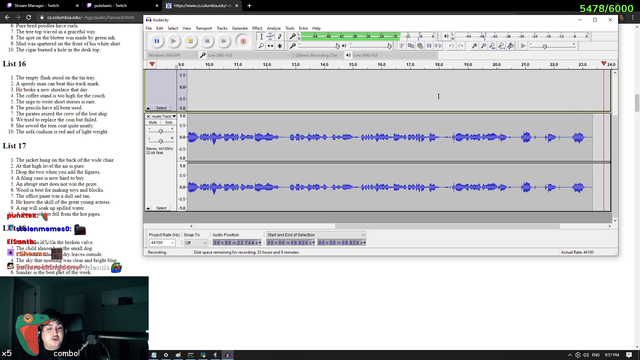The image size is (640, 360).
Task: Adjust the Audio Track gain slider
Action: tap(161, 131)
